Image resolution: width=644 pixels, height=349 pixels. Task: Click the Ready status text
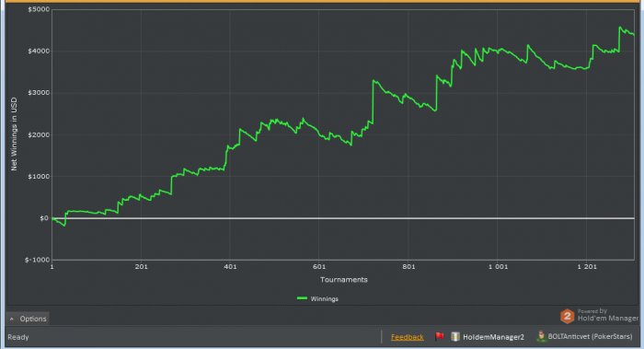click(x=18, y=337)
